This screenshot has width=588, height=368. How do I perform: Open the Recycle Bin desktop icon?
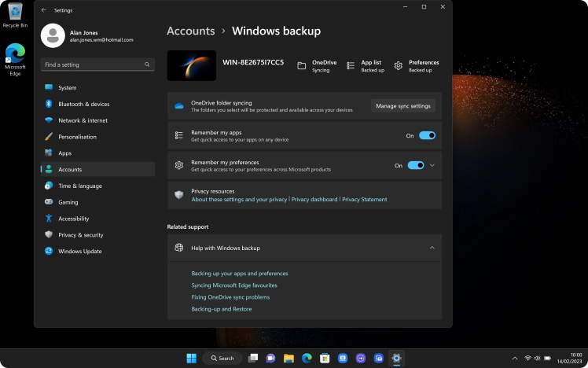pos(15,16)
